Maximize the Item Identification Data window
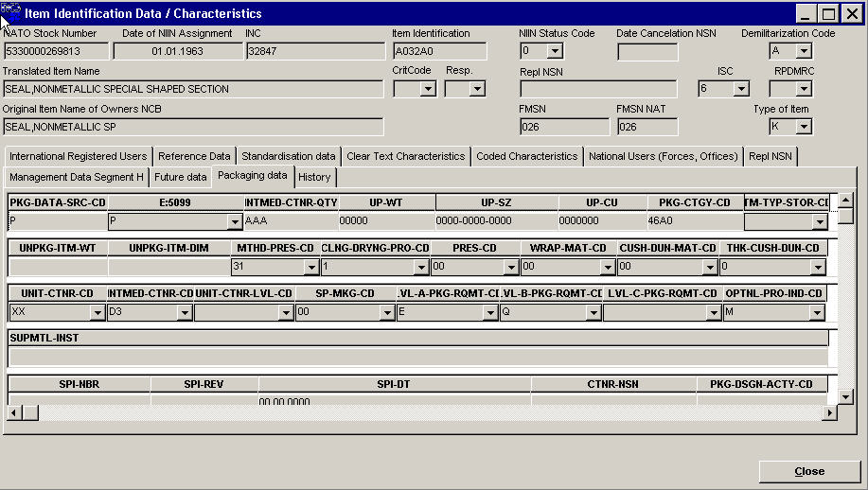This screenshot has height=490, width=868. [828, 13]
